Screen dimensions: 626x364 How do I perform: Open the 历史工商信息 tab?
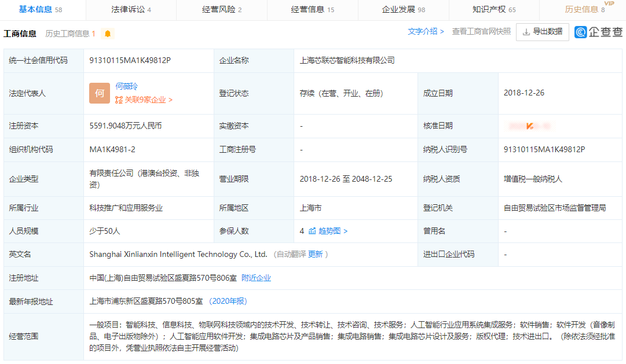tap(69, 33)
